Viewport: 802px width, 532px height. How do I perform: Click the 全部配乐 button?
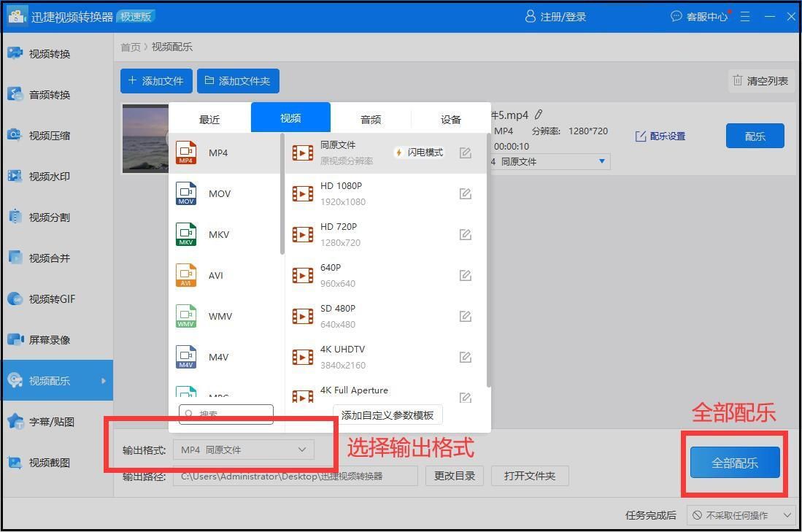(734, 463)
